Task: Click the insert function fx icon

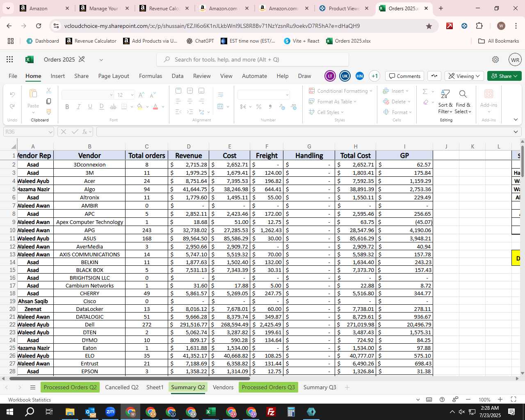Action: pyautogui.click(x=85, y=132)
